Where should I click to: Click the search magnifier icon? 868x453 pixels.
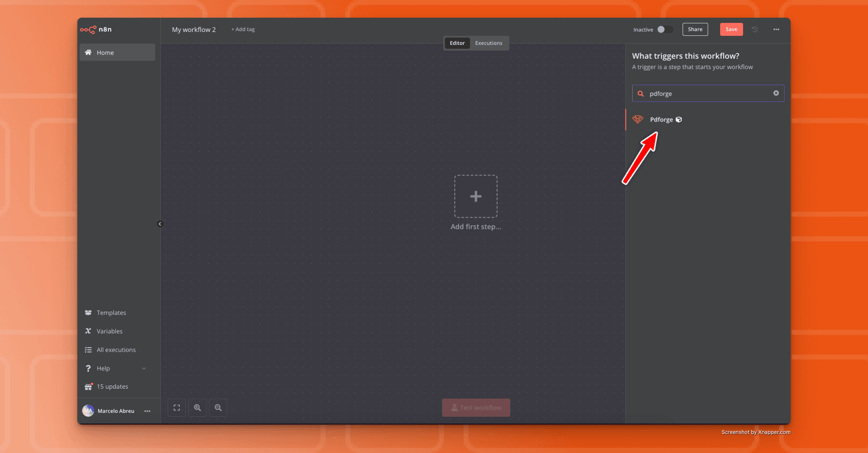click(641, 94)
